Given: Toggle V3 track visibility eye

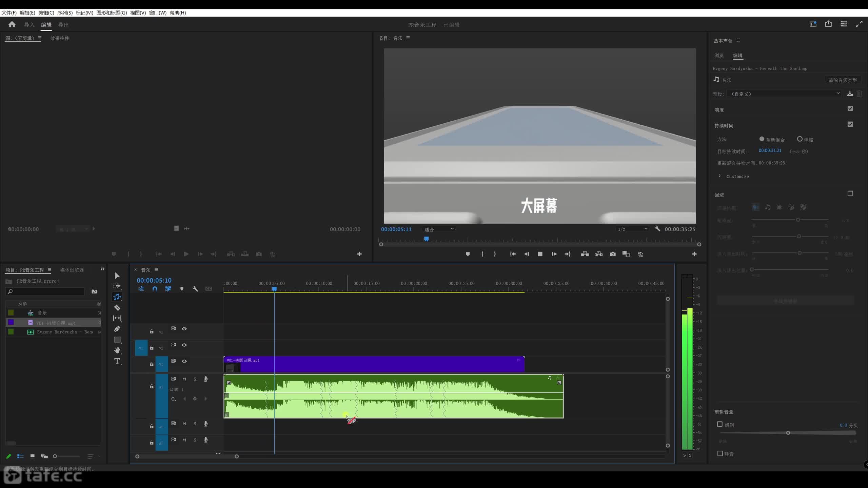Looking at the screenshot, I should [x=184, y=329].
